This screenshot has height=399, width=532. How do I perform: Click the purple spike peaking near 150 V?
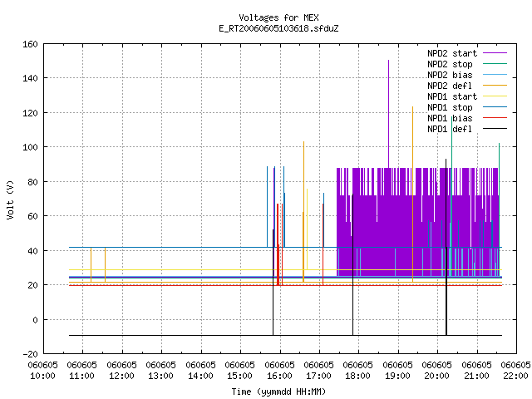pos(388,114)
